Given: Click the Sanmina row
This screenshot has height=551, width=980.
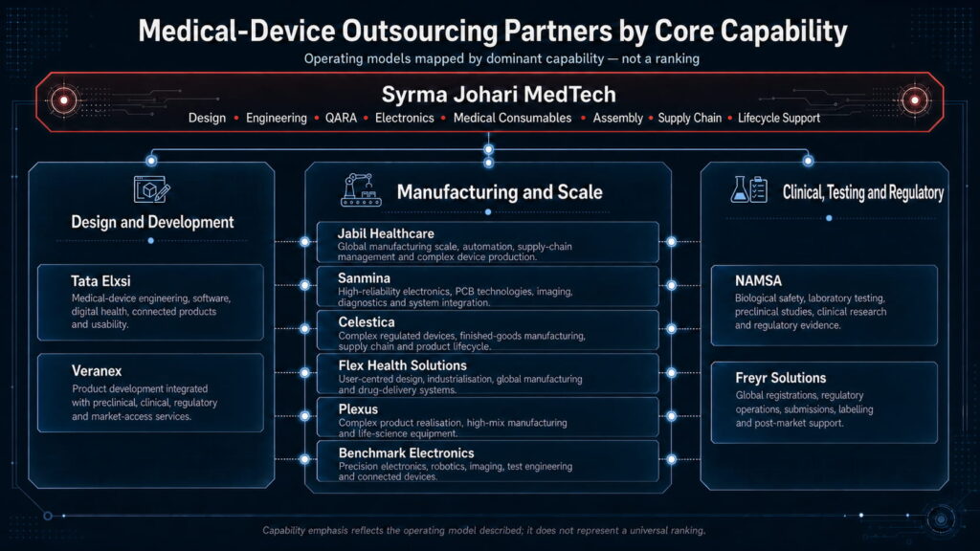Looking at the screenshot, I should click(487, 287).
